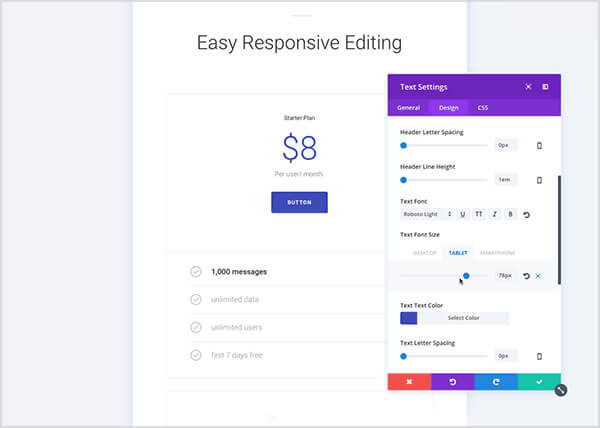The image size is (600, 428).
Task: Click check icon beside first 7 days free
Action: (196, 355)
